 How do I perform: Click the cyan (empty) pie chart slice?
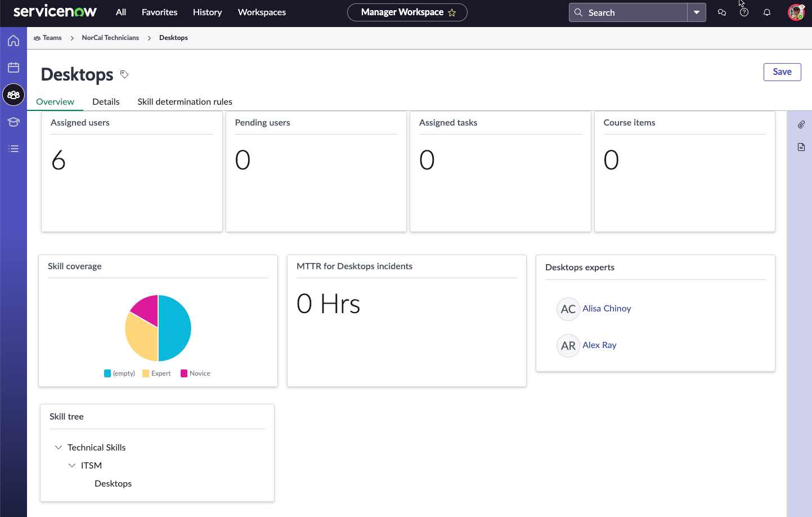176,328
